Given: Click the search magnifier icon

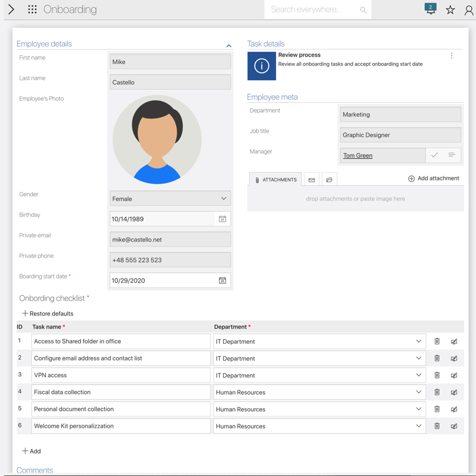Looking at the screenshot, I should pos(363,10).
